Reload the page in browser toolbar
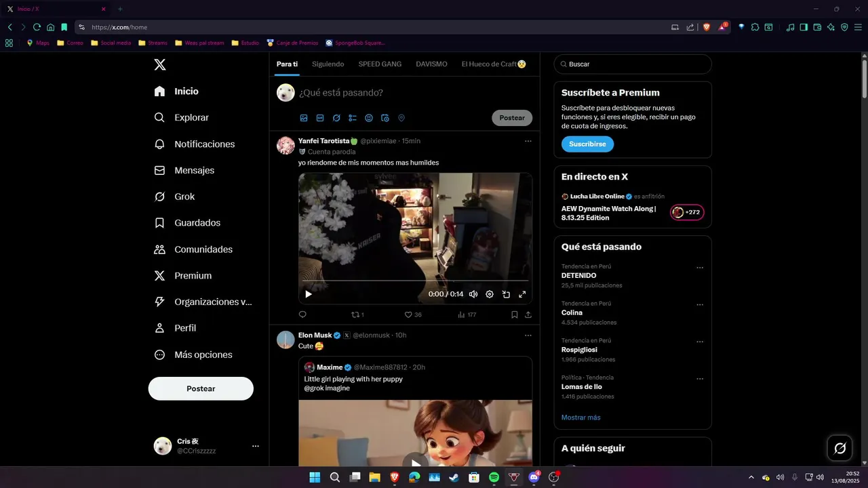This screenshot has height=488, width=868. click(37, 27)
